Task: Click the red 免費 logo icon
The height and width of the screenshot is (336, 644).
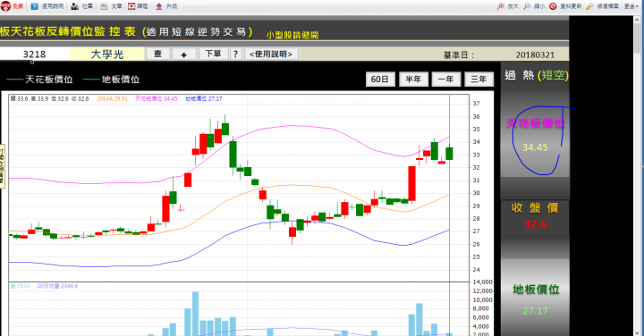Action: click(5, 6)
